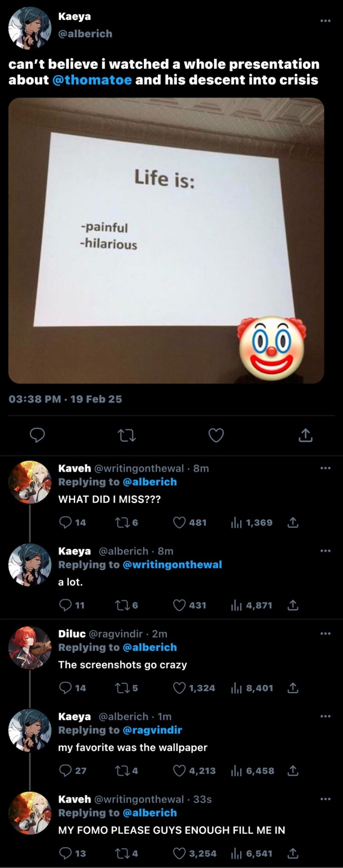Like the main tweet by Kaeya
Screen dimensions: 343x868
point(216,435)
